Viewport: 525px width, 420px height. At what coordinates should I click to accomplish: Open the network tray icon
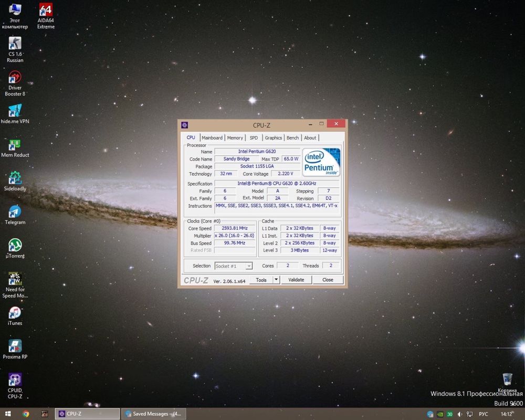coord(470,414)
